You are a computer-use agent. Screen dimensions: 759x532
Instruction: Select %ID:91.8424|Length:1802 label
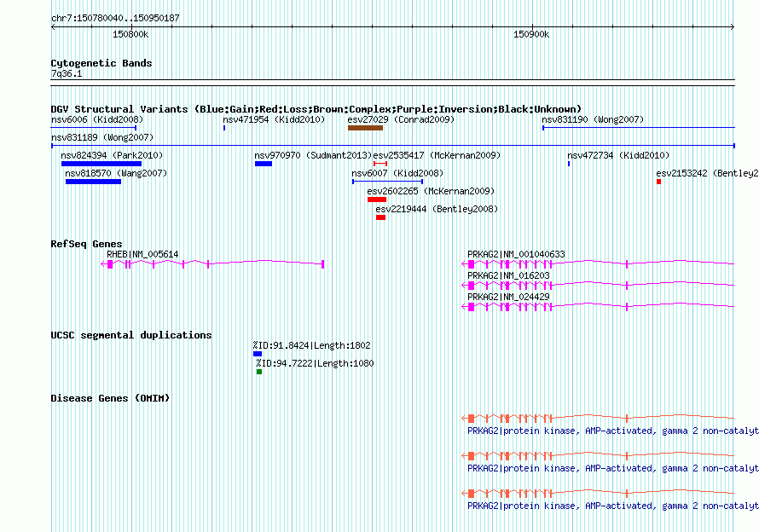[312, 345]
